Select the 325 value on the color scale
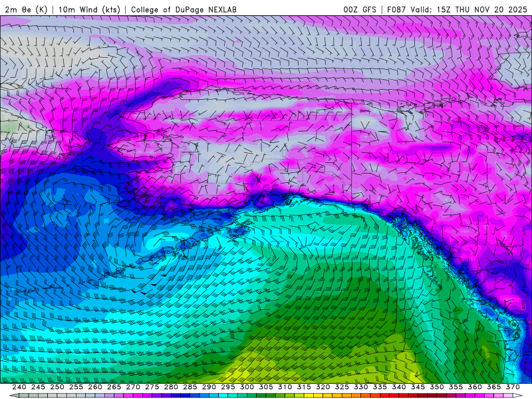Screen dimensions: 532x399 point(342,387)
